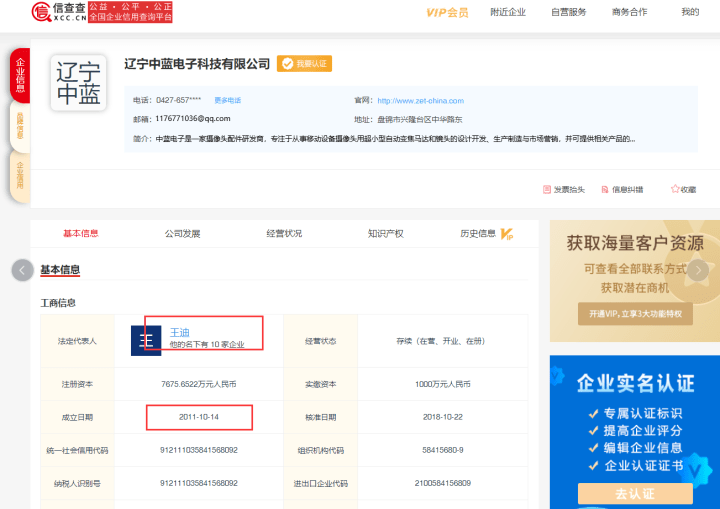The width and height of the screenshot is (720, 509).
Task: Open legal representative 王迪 profile link
Action: [x=180, y=332]
